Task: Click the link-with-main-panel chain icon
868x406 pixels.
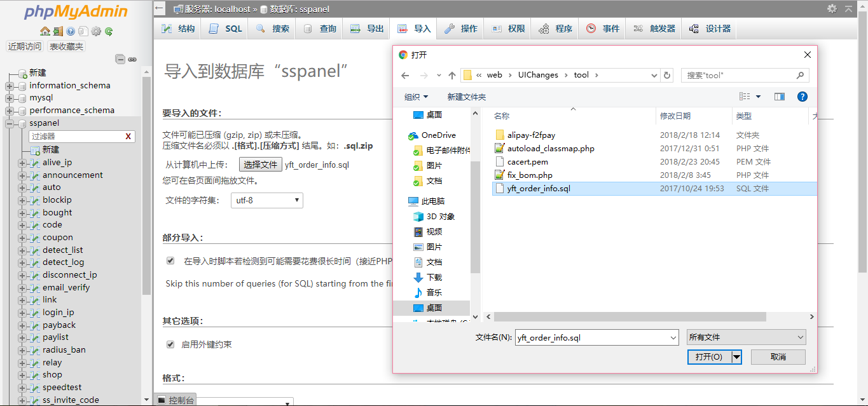Action: click(132, 59)
